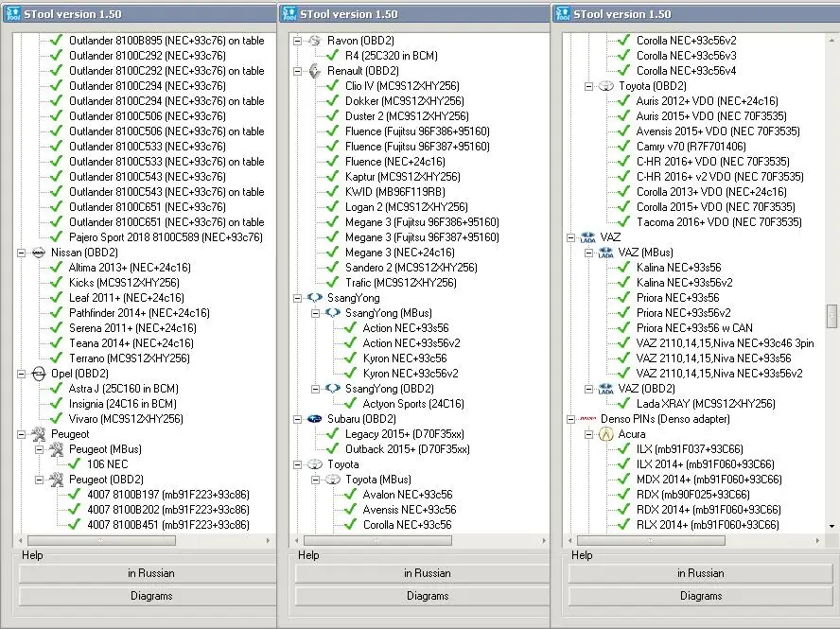The width and height of the screenshot is (840, 629).
Task: Click the Renault diamond logo icon
Action: tap(315, 71)
